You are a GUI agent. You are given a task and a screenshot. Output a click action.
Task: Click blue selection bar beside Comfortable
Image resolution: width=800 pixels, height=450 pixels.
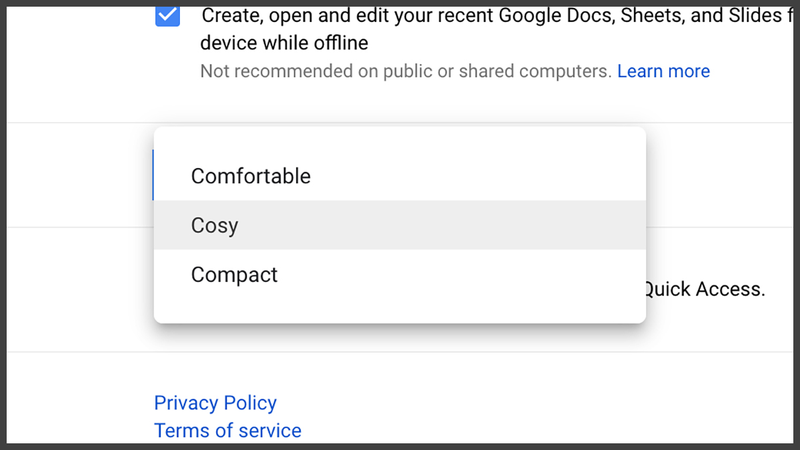point(153,175)
